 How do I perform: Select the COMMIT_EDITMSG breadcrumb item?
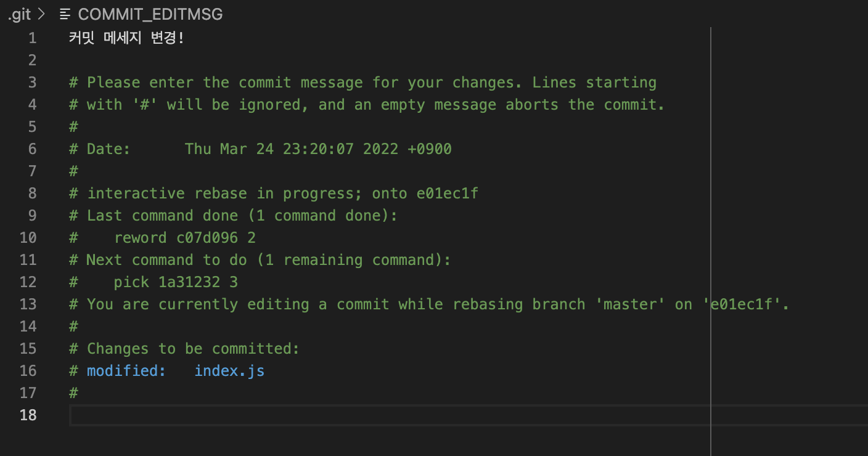tap(150, 14)
